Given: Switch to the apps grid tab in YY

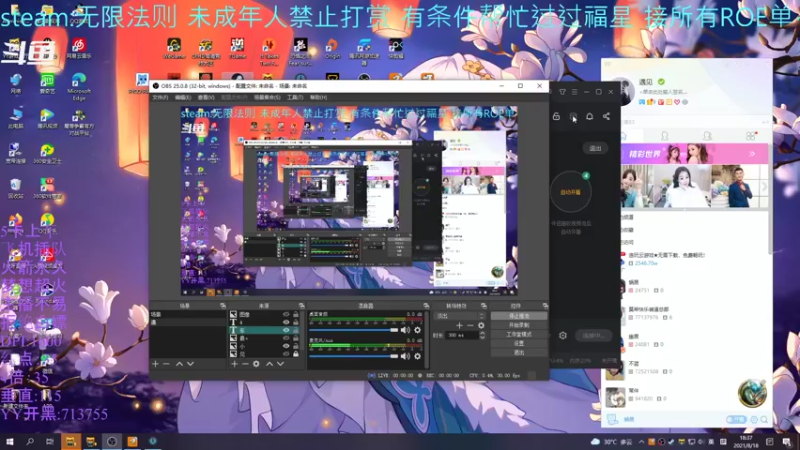Looking at the screenshot, I should point(751,136).
